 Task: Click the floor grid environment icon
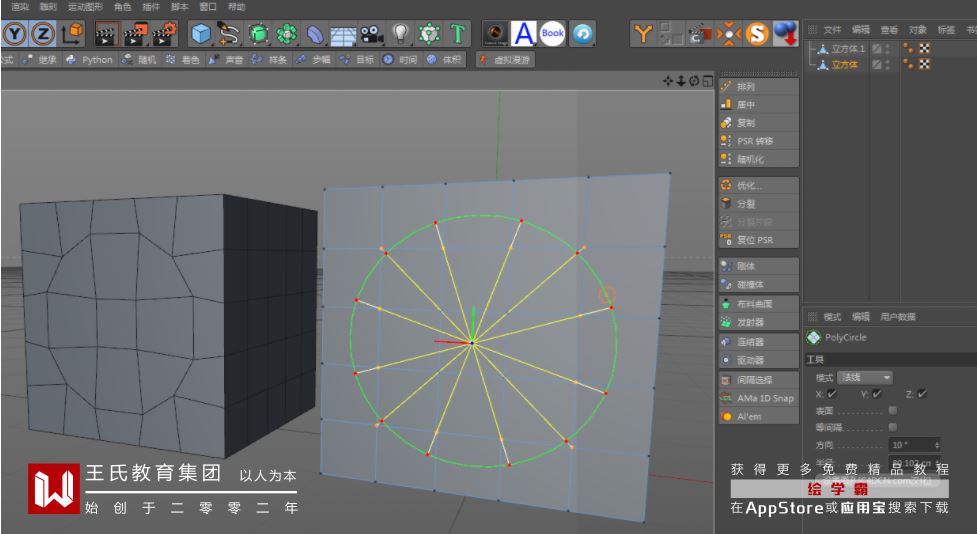click(x=343, y=34)
